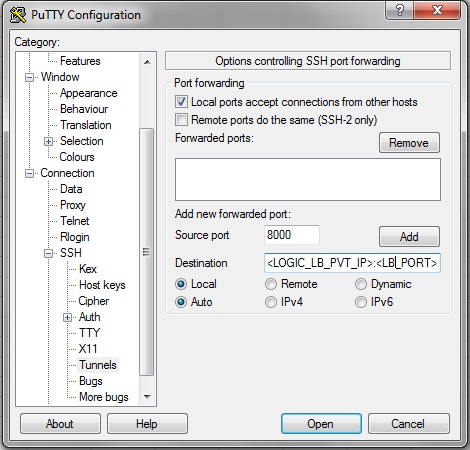The image size is (470, 450).
Task: Focus the Source port field
Action: pos(292,235)
